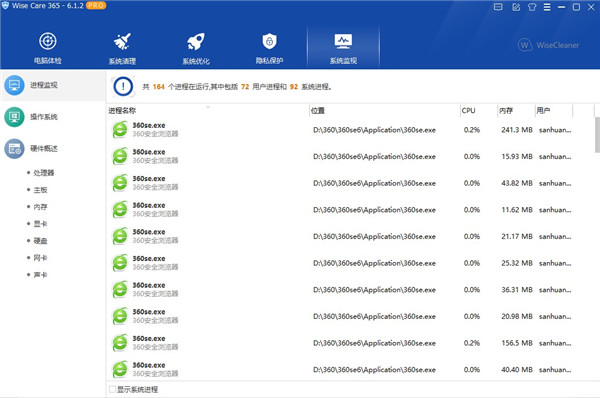Click the 241.3 MB memory value
The width and height of the screenshot is (600, 398).
(517, 130)
